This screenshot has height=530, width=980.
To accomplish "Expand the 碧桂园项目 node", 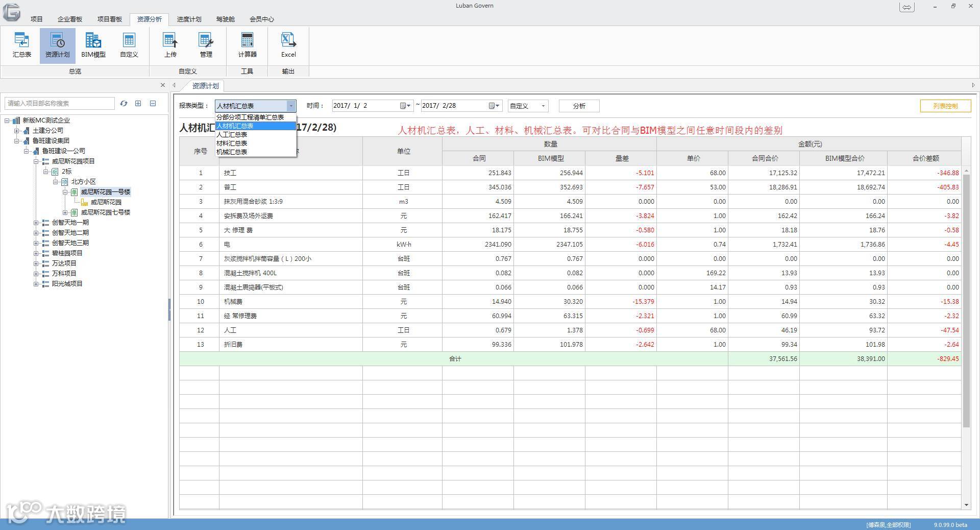I will (36, 253).
